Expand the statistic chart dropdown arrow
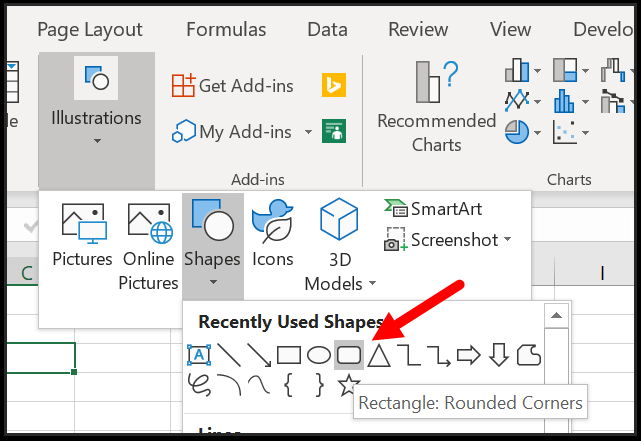Image resolution: width=641 pixels, height=441 pixels. tap(585, 101)
